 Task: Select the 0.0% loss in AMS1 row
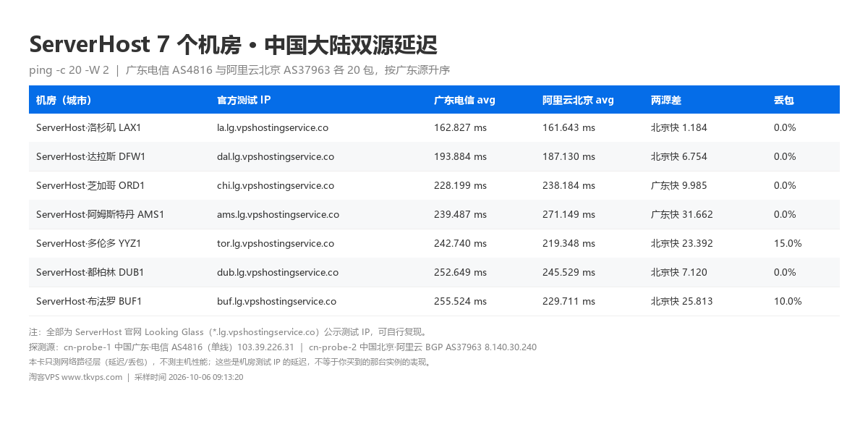[785, 214]
